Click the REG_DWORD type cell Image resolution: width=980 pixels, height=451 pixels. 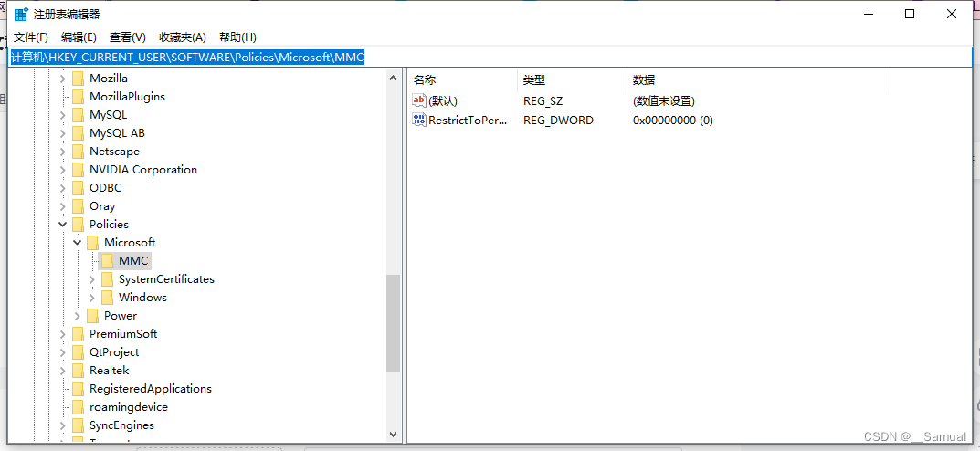[558, 120]
